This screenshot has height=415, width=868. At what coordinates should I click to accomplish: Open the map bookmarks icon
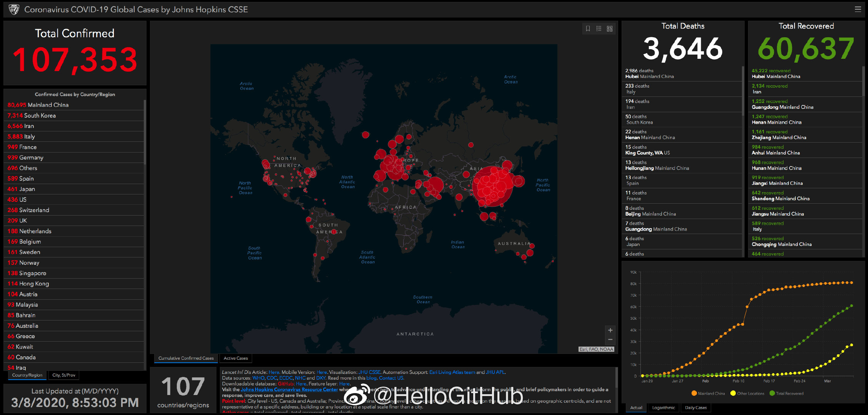pos(588,28)
